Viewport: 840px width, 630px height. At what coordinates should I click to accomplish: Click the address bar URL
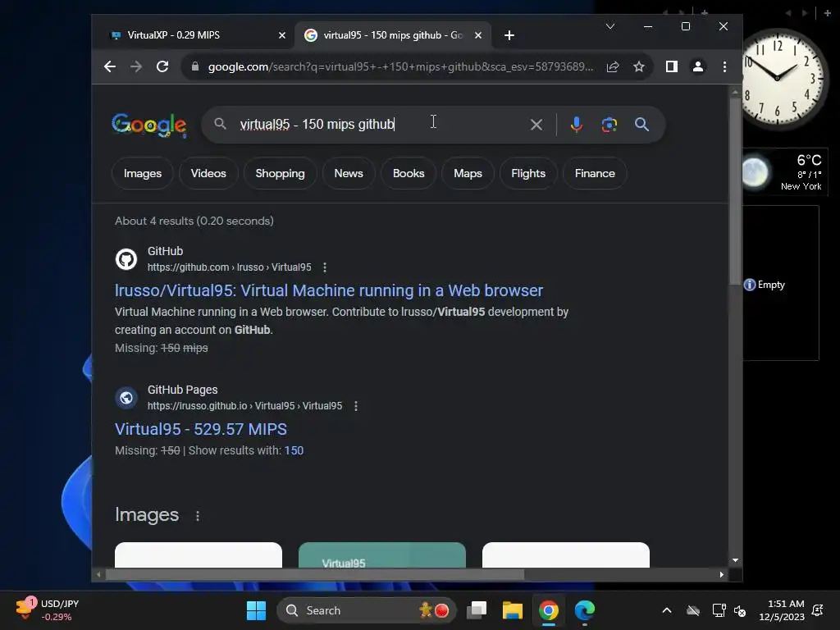tap(400, 66)
